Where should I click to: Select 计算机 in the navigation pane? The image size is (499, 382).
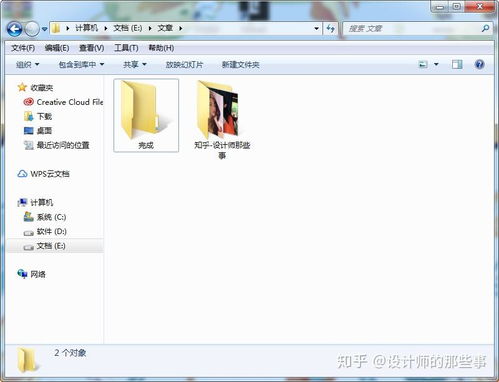(x=42, y=202)
